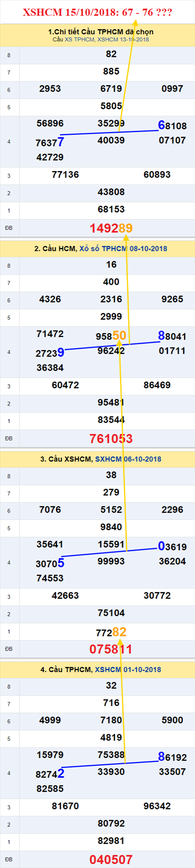Viewport: 195px width, 868px height.
Task: Select special prize number 761053
Action: (x=111, y=439)
